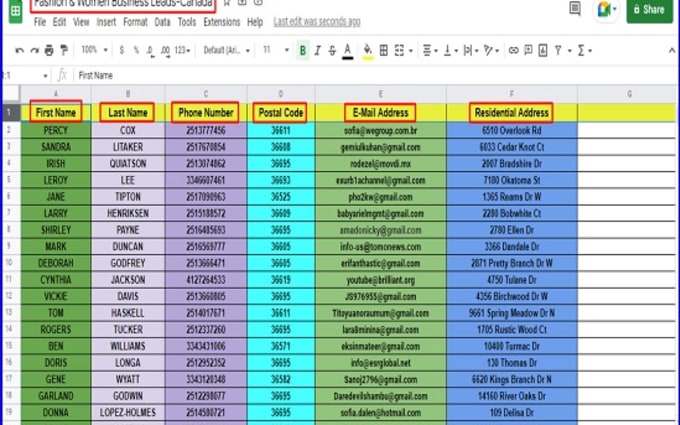Open vertical align dropdown

pyautogui.click(x=450, y=51)
